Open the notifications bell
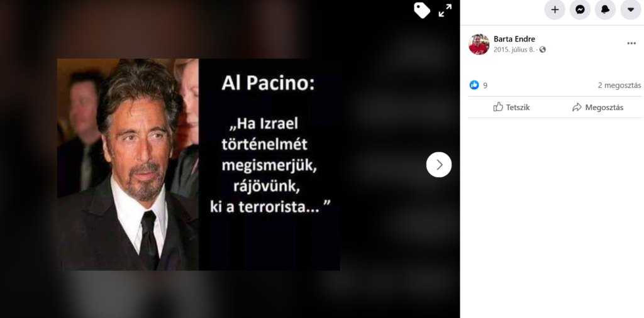 [x=605, y=10]
